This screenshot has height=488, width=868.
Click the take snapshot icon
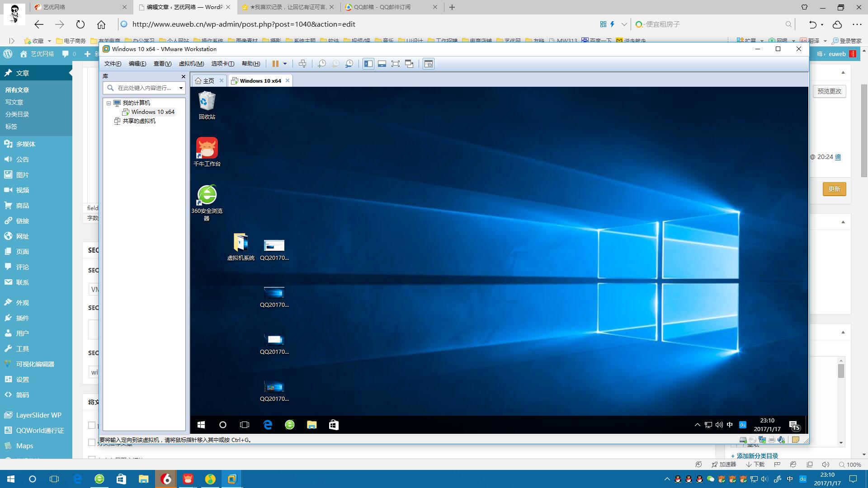[x=321, y=64]
